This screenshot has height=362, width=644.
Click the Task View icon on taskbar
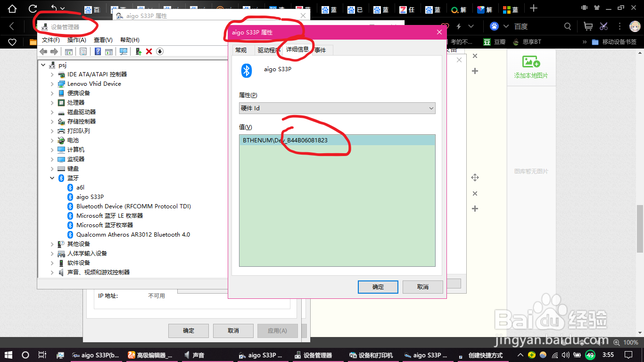pos(42,355)
